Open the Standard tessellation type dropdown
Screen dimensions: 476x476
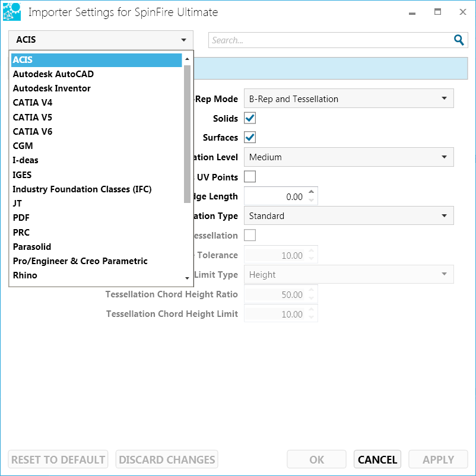click(348, 216)
